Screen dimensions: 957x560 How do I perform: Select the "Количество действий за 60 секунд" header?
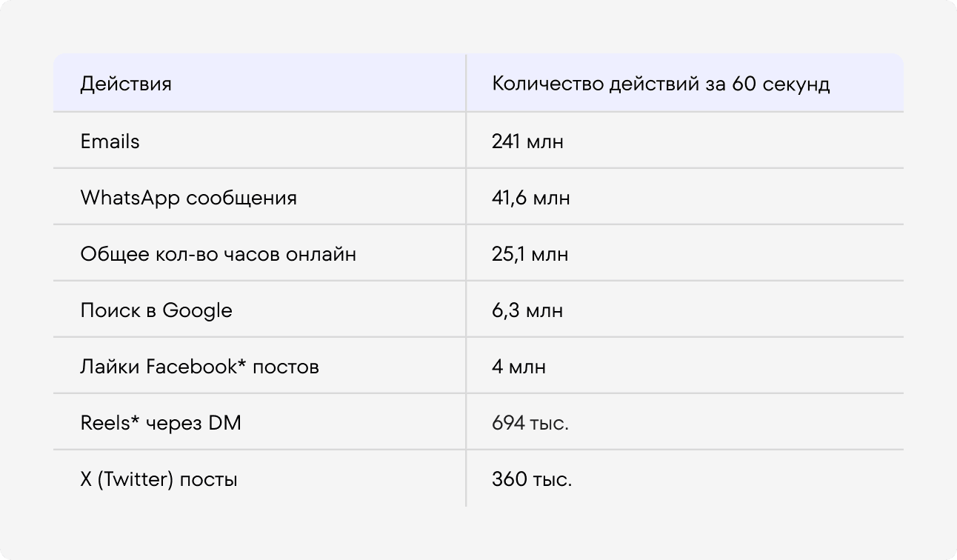click(x=661, y=84)
